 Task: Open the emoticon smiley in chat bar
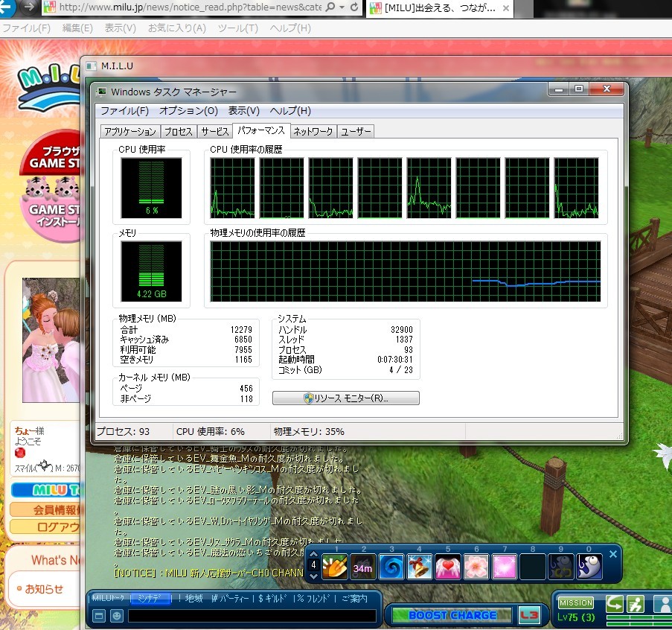(117, 616)
